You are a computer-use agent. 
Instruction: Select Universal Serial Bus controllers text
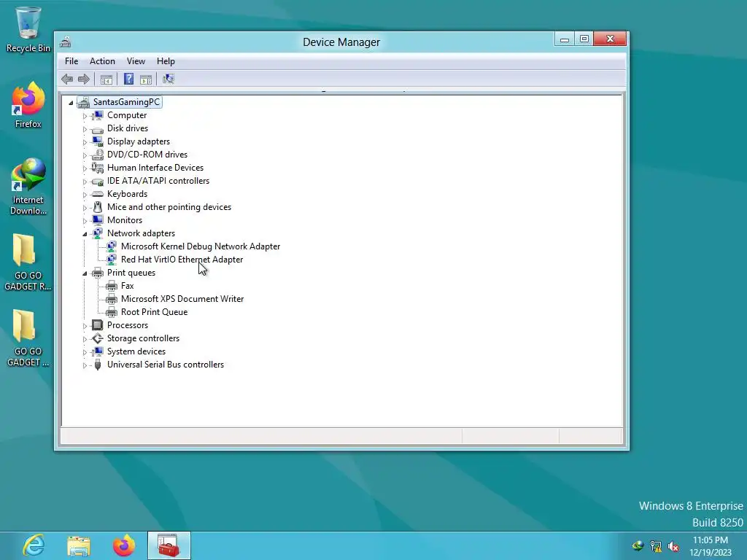pyautogui.click(x=166, y=365)
